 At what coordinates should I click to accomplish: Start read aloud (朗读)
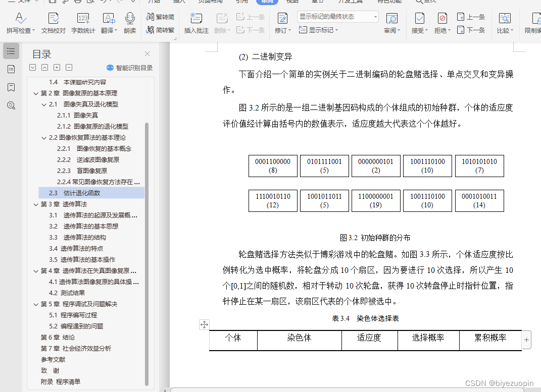click(x=130, y=23)
